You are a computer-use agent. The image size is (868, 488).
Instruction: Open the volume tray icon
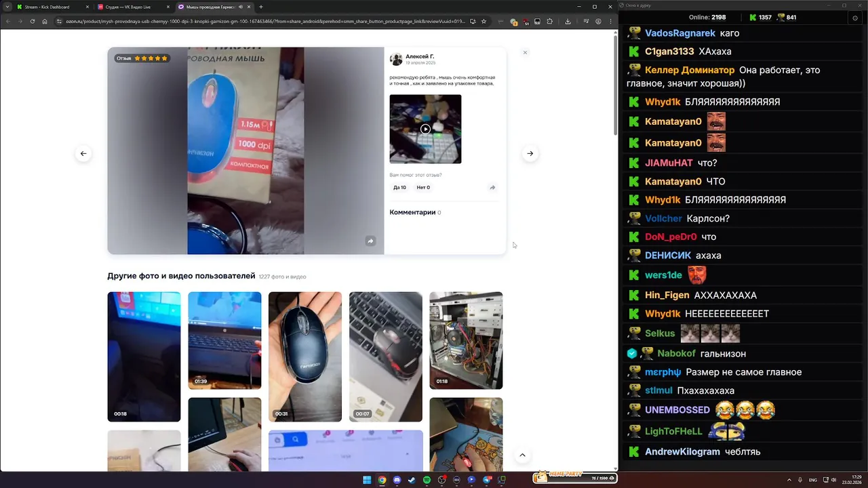coord(833,480)
